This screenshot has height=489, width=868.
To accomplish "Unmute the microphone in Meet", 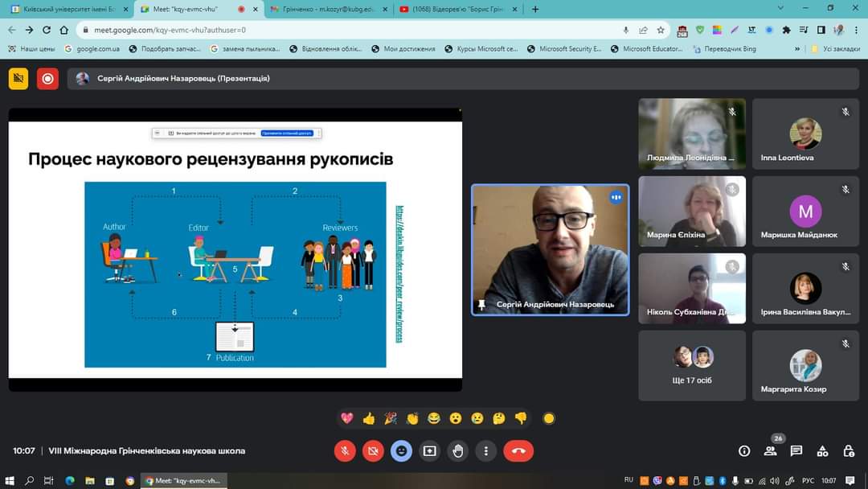I will (345, 451).
